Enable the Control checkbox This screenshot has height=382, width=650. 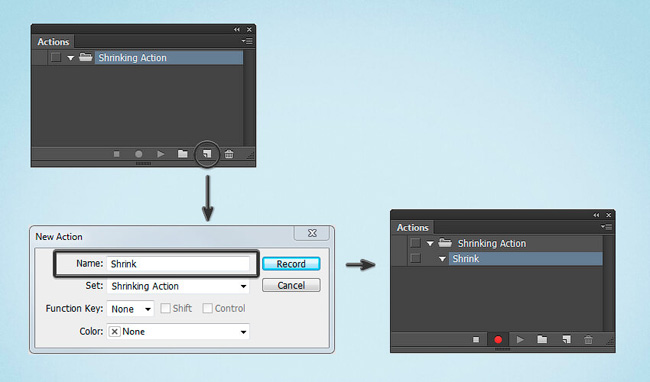pyautogui.click(x=208, y=308)
